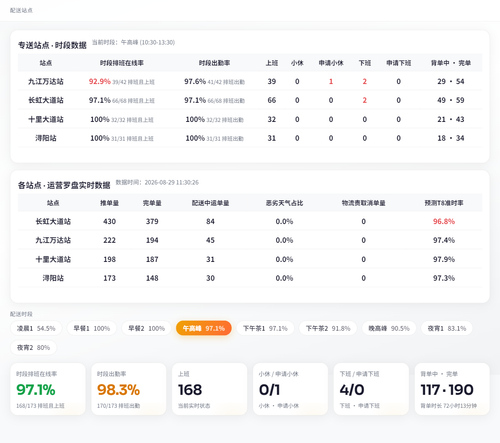
Task: Select the 夜宵2 80% period pill
Action: (33, 348)
